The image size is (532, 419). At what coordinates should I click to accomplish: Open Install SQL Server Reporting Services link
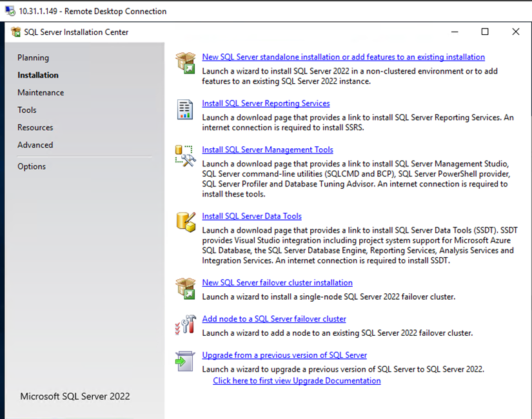(266, 104)
